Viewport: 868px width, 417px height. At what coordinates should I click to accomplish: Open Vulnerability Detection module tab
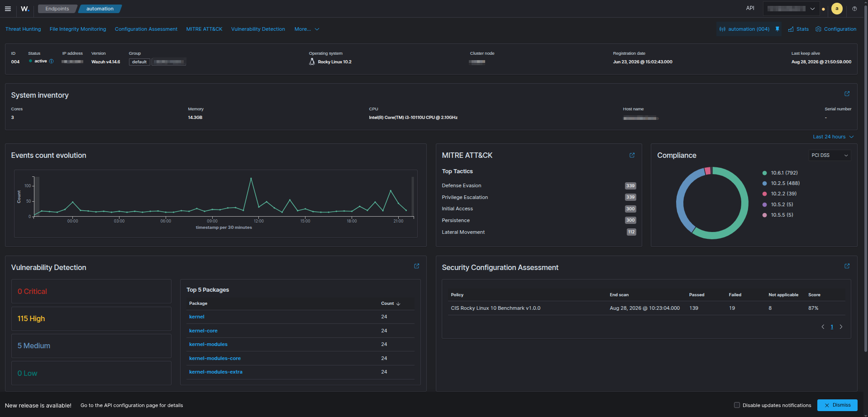258,29
